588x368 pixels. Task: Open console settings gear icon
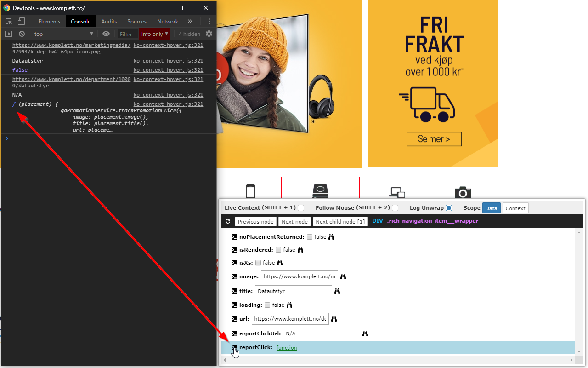coord(209,34)
